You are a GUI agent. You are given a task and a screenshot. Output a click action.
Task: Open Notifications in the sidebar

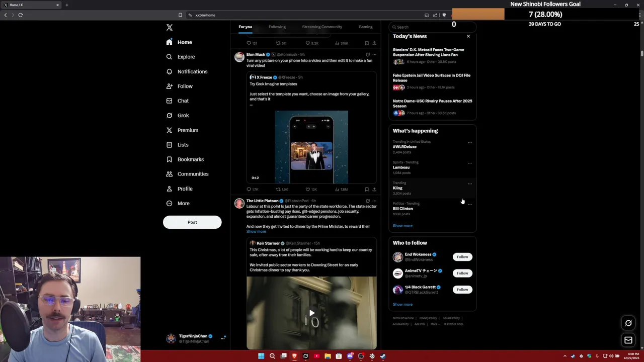pyautogui.click(x=187, y=71)
